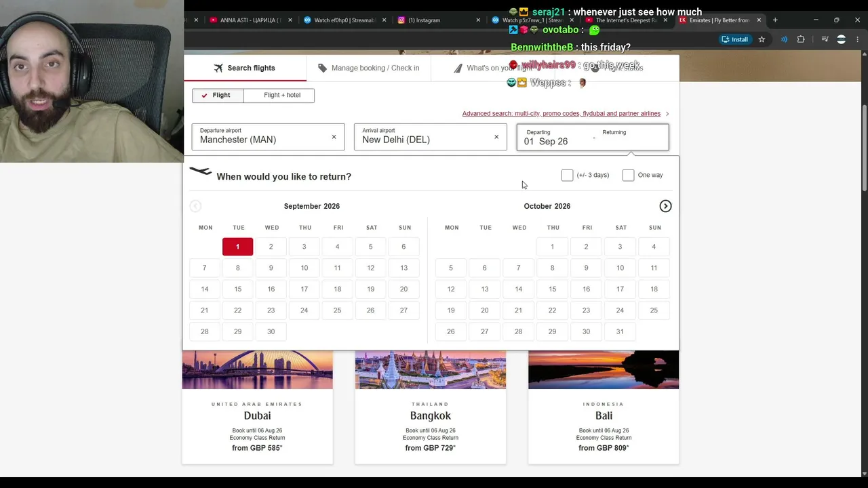Open the Manage booking / Check in tab
868x488 pixels.
[368, 68]
